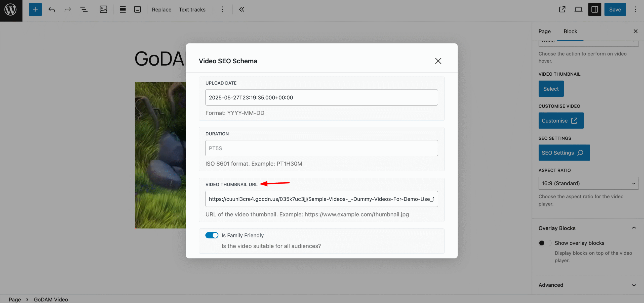Enable Show overlay blocks switch
644x303 pixels.
(545, 243)
